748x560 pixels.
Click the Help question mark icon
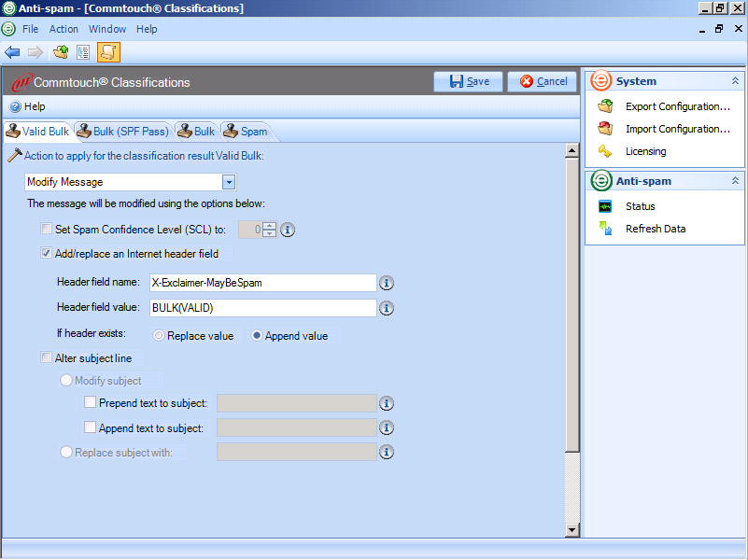click(15, 106)
